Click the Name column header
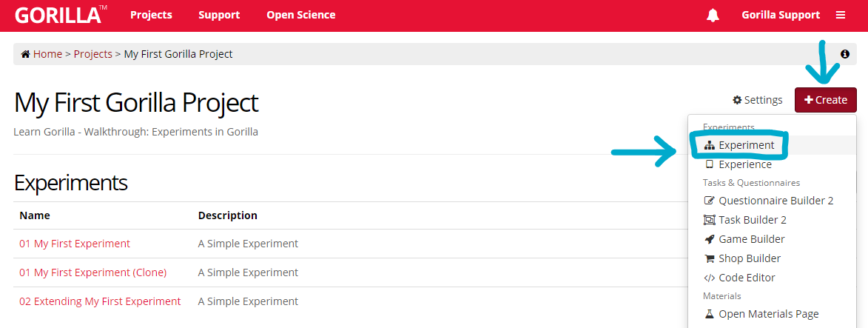This screenshot has width=868, height=328. [35, 215]
